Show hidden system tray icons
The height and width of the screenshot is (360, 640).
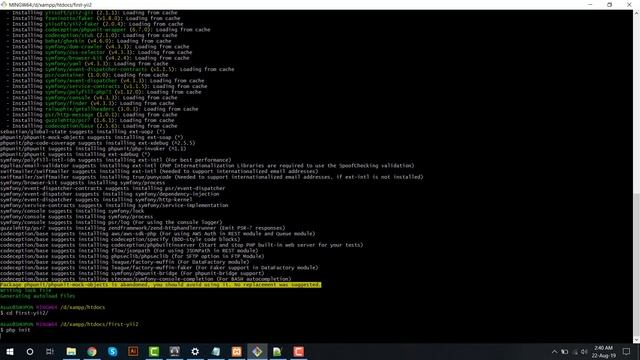554,352
